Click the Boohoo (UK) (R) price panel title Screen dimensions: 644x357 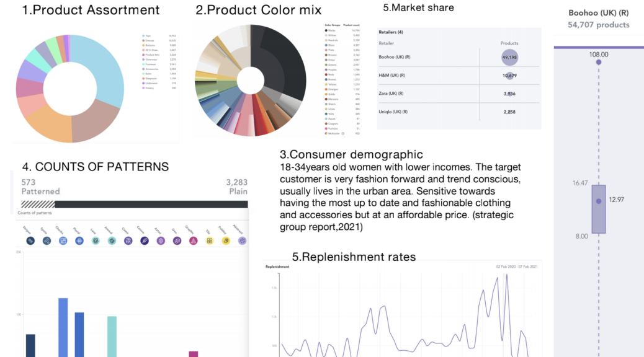tap(599, 13)
